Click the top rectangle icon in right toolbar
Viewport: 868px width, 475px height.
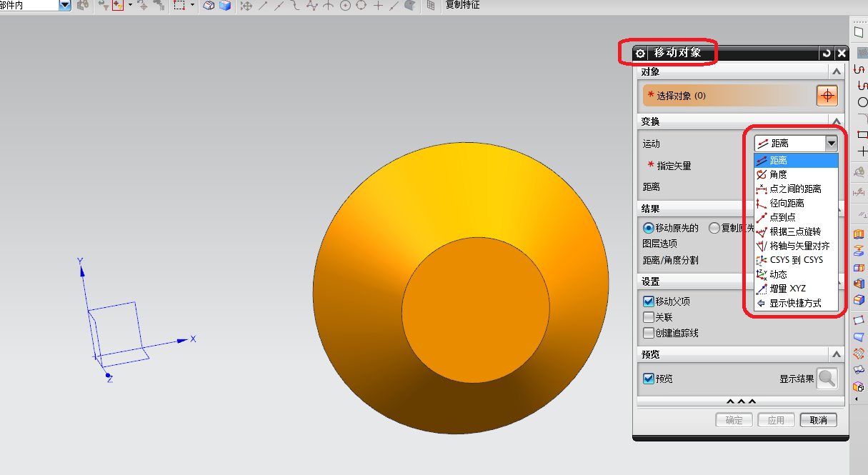(859, 32)
